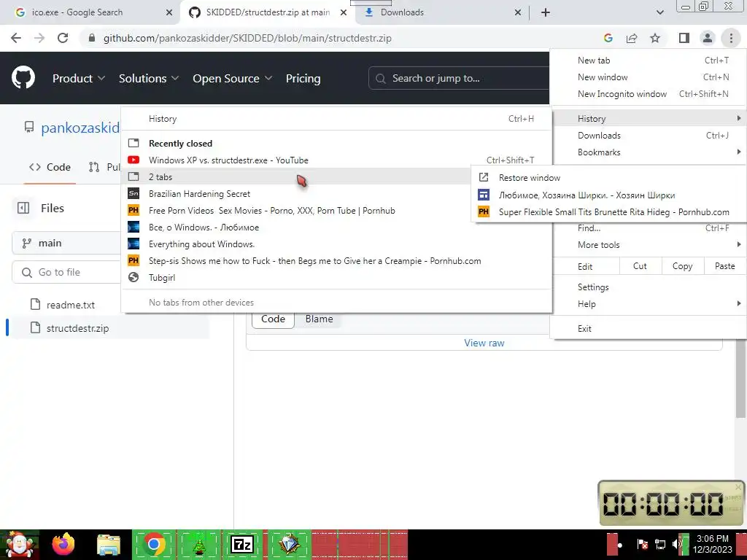Click the three-dot Chrome menu button
This screenshot has width=747, height=560.
pos(731,38)
